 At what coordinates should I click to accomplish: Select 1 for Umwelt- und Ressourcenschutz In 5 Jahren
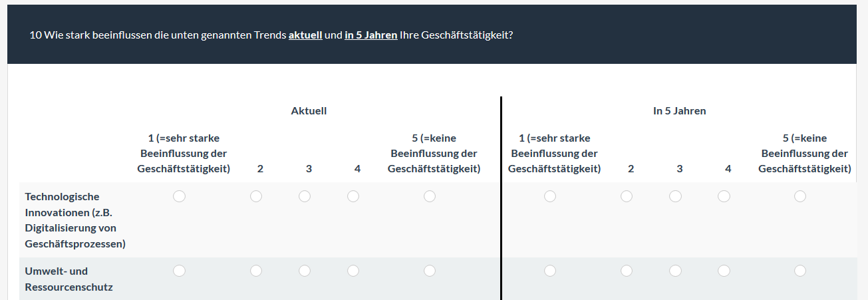pyautogui.click(x=550, y=271)
